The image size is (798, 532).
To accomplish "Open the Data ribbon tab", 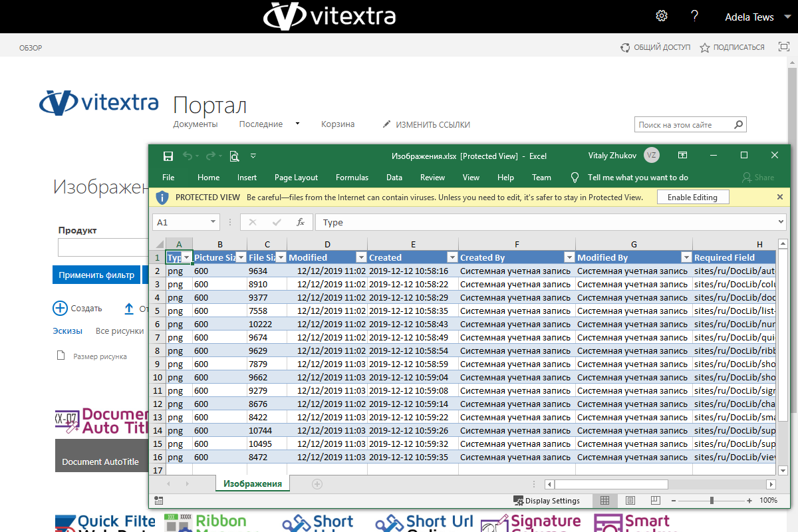I will tap(394, 178).
